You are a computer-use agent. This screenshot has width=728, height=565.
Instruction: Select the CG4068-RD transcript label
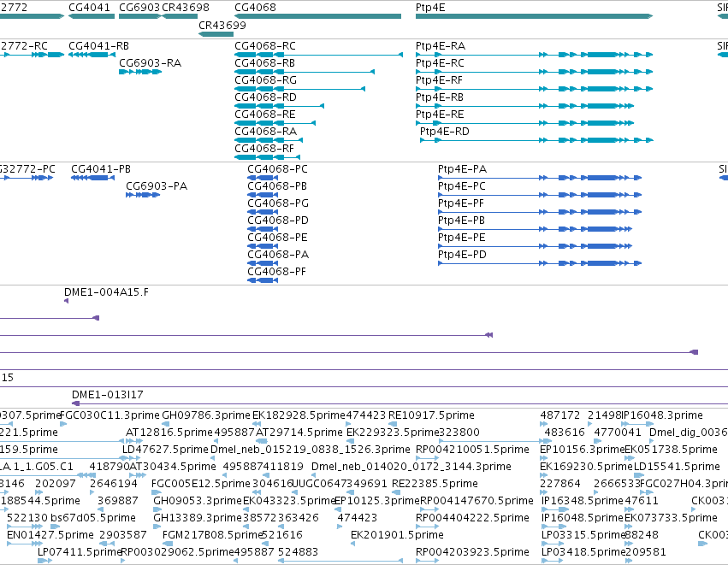click(265, 97)
